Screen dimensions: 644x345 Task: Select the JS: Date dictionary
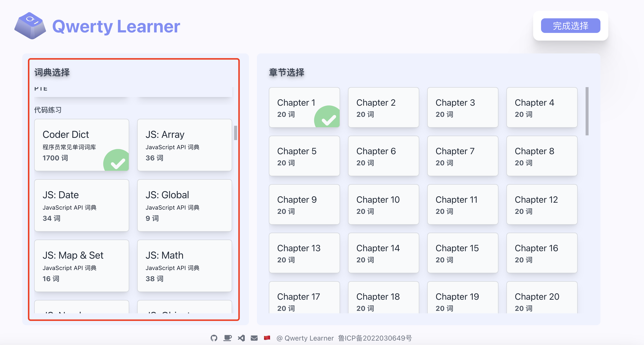click(81, 205)
